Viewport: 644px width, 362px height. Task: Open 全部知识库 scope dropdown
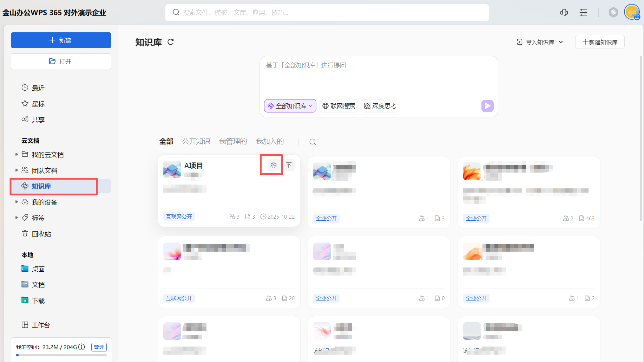290,106
